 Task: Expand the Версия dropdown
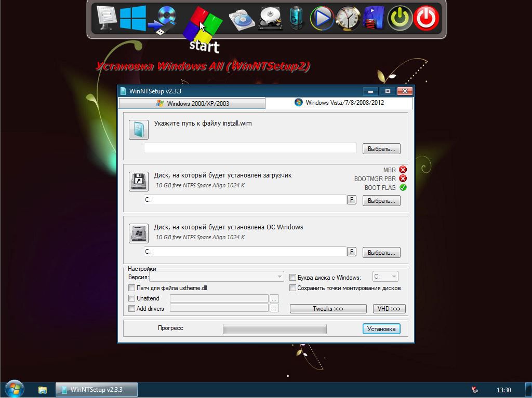pos(217,277)
